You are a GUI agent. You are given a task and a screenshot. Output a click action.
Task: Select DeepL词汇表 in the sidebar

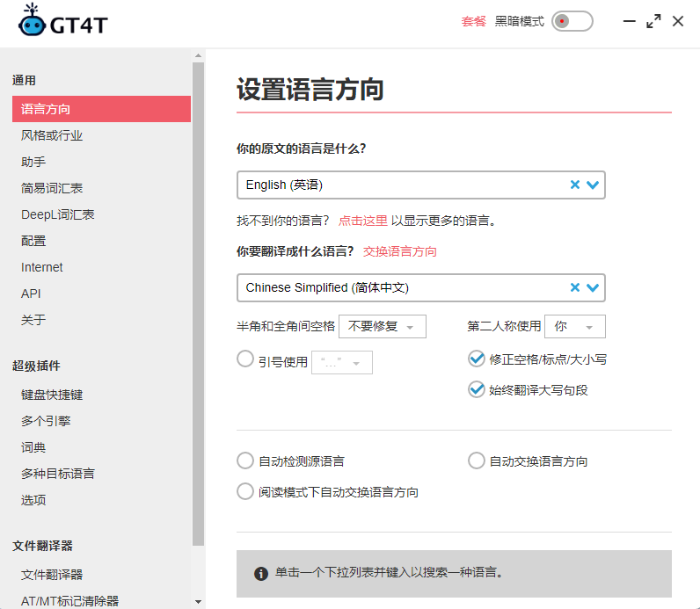[x=58, y=214]
